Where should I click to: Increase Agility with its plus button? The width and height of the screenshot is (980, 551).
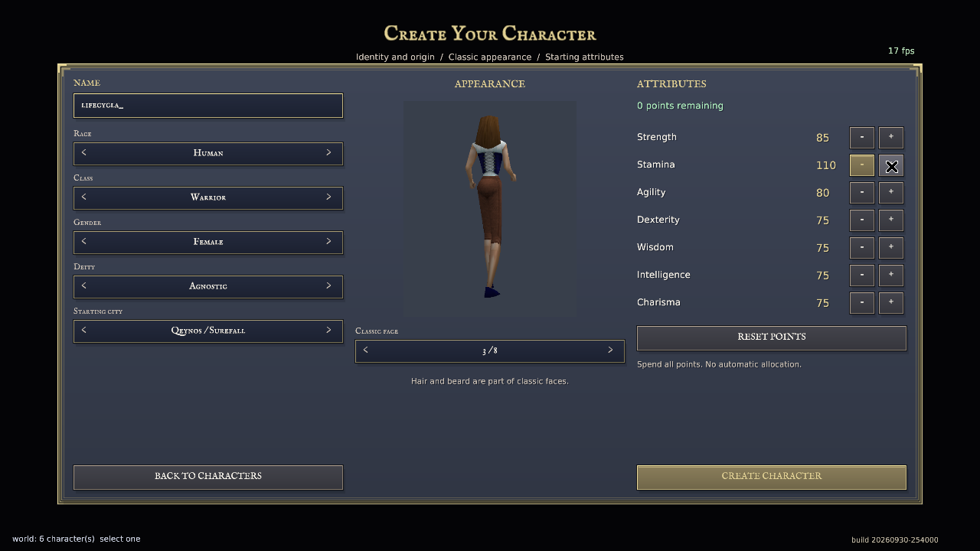[891, 193]
